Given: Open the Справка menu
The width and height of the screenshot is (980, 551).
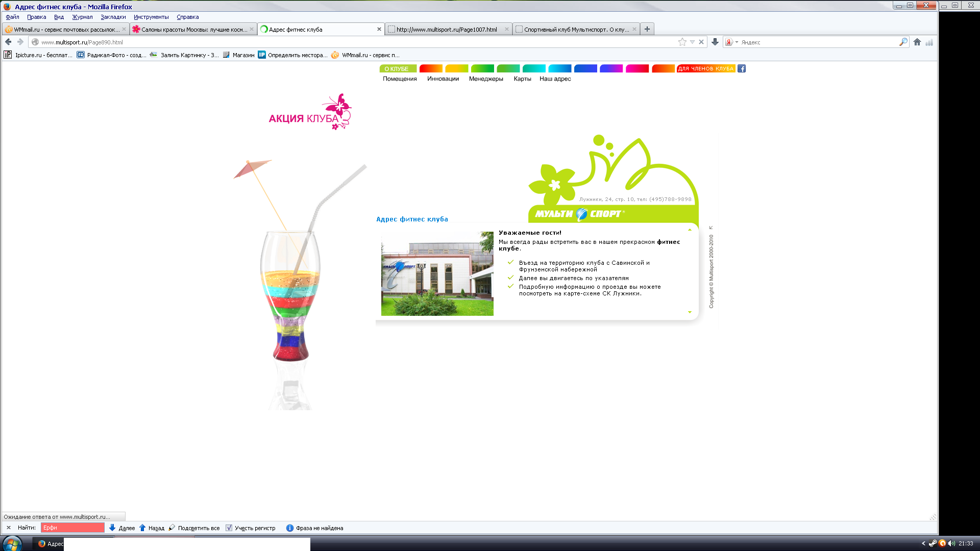Looking at the screenshot, I should click(x=187, y=17).
